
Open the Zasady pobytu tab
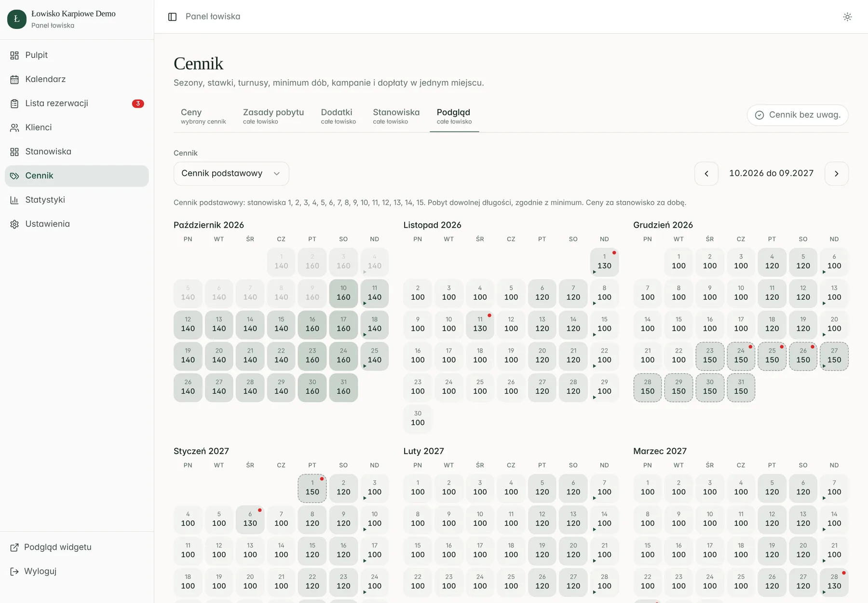(x=273, y=116)
